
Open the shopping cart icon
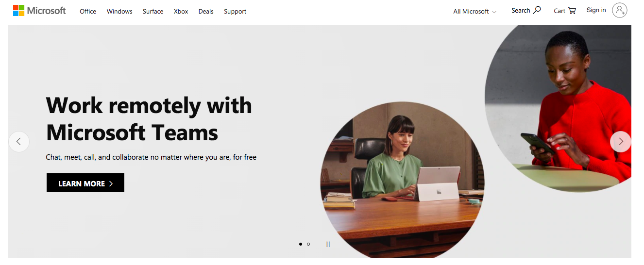(x=572, y=11)
